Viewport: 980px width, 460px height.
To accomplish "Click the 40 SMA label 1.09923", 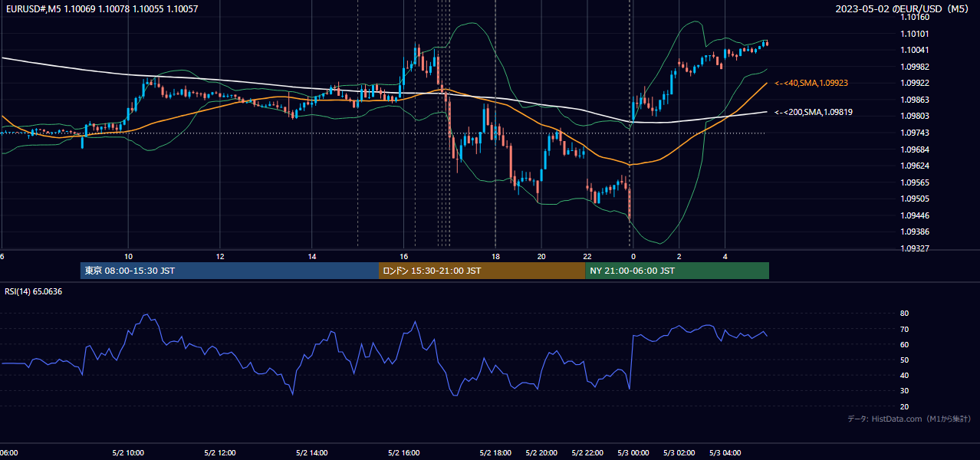I will [x=811, y=83].
